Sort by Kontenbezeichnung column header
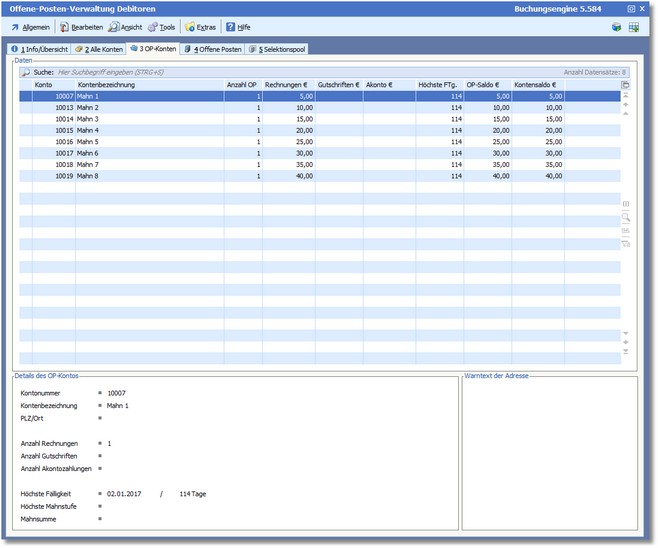The width and height of the screenshot is (658, 548). pos(149,85)
